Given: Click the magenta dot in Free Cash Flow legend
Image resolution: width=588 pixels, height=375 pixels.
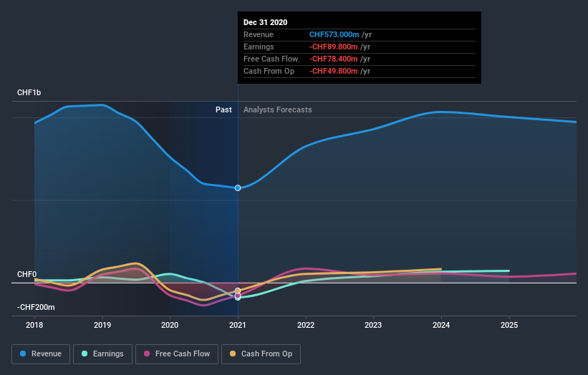Looking at the screenshot, I should coord(147,354).
